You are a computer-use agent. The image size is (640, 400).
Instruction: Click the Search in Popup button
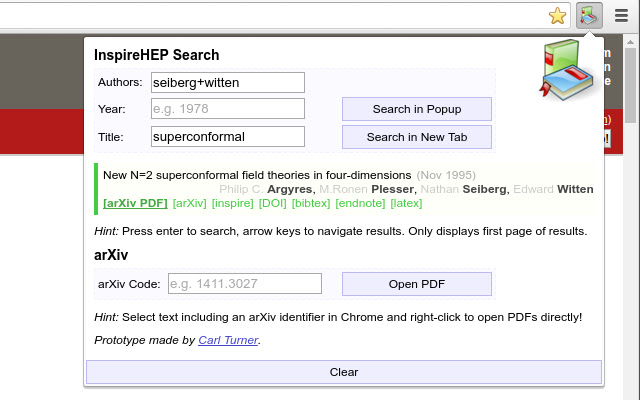[x=417, y=109]
